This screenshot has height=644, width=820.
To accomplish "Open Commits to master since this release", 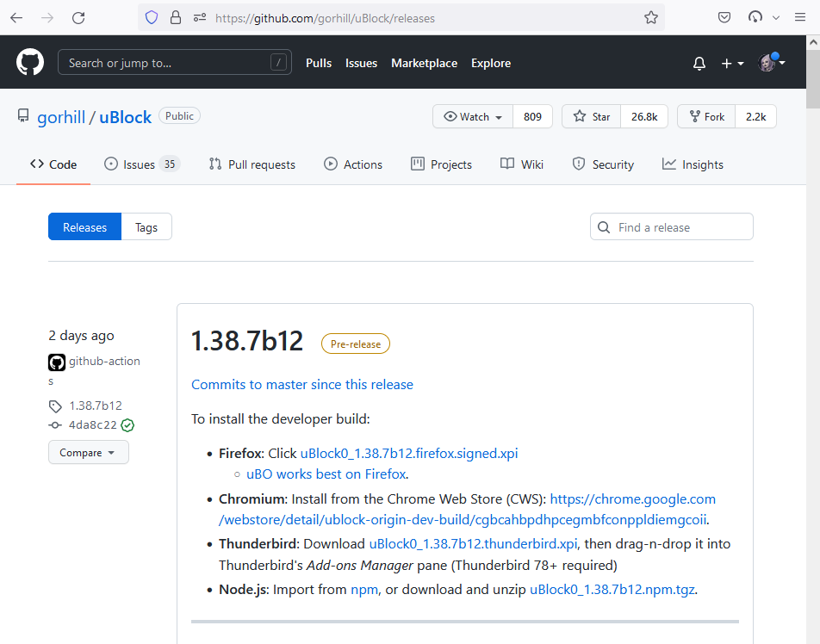I will coord(302,385).
